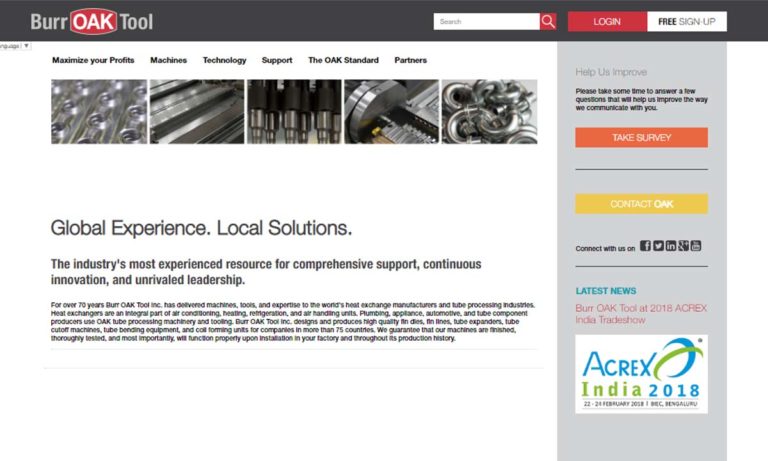Open the Technology menu
This screenshot has height=461, width=768.
[x=224, y=60]
